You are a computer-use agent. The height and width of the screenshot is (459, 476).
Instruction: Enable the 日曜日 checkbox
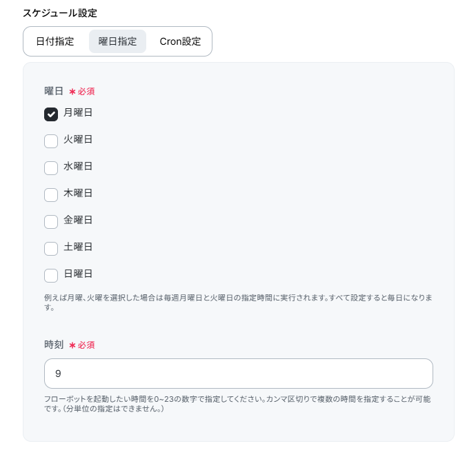[51, 276]
